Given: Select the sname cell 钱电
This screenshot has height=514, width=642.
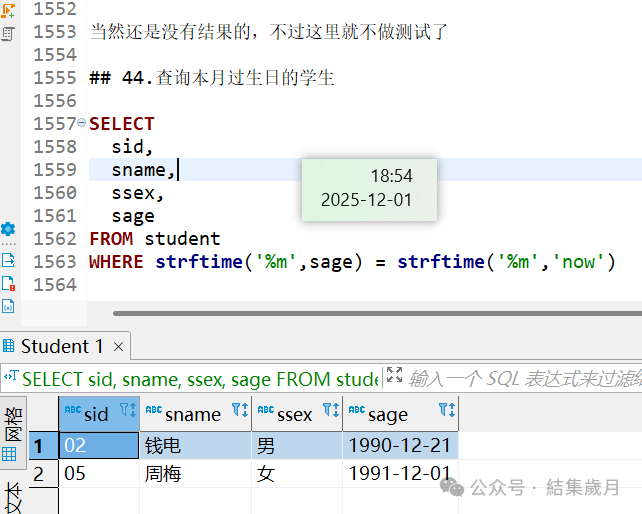Looking at the screenshot, I should click(196, 445).
